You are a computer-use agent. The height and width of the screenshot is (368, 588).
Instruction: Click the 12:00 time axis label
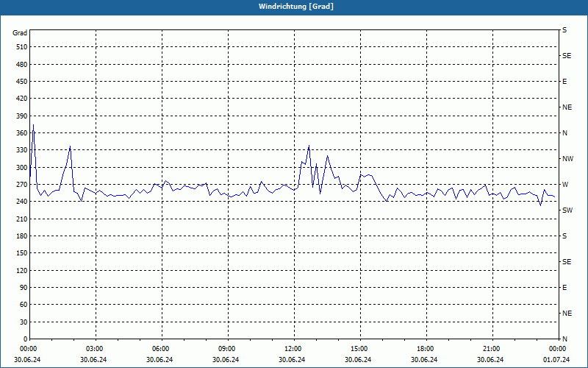click(x=293, y=348)
